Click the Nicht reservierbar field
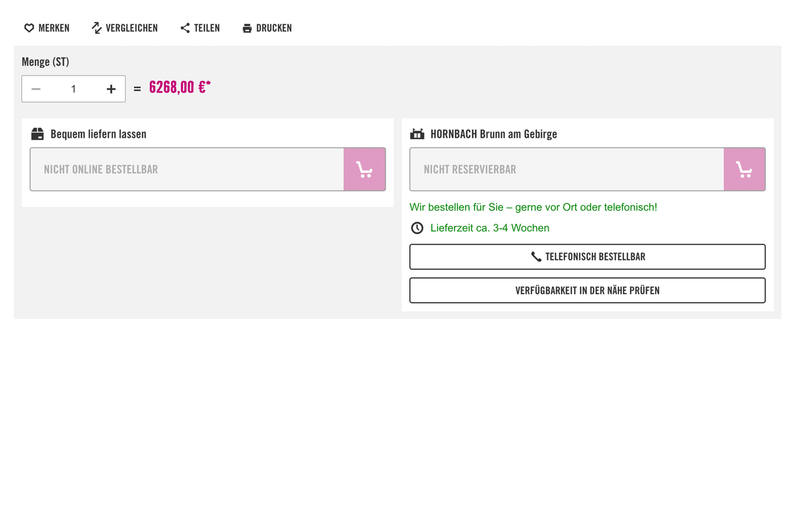 tap(567, 169)
